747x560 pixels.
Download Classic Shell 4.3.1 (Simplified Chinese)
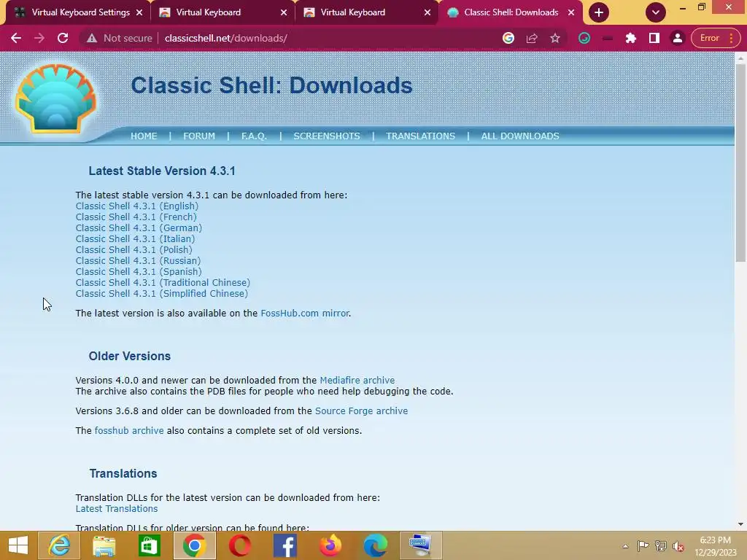pyautogui.click(x=162, y=294)
